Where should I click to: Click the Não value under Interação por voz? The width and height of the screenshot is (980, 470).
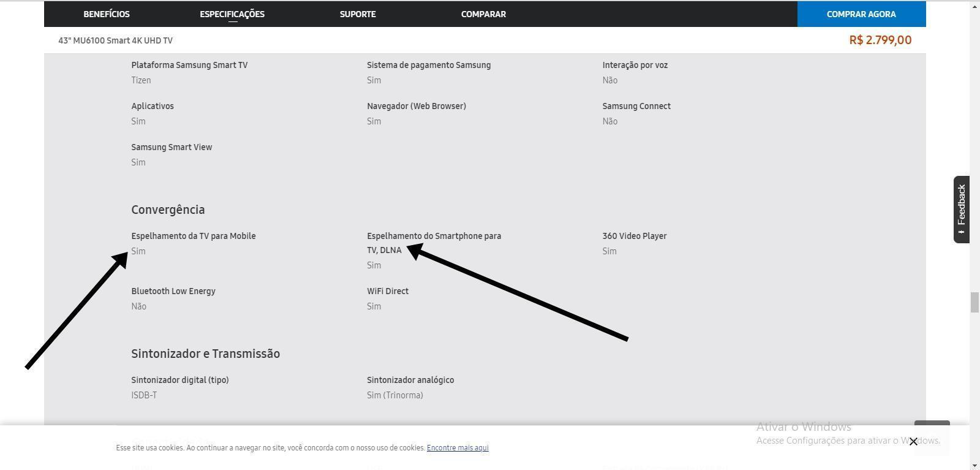pyautogui.click(x=609, y=80)
